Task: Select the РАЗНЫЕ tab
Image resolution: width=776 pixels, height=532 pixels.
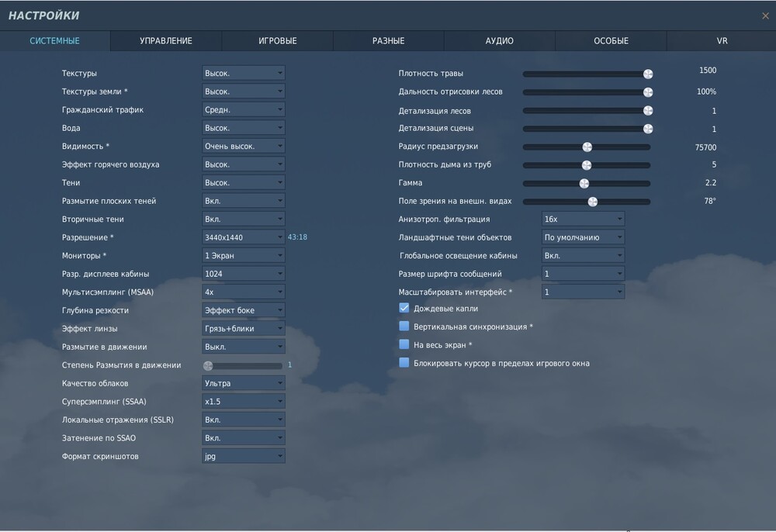Action: (389, 41)
